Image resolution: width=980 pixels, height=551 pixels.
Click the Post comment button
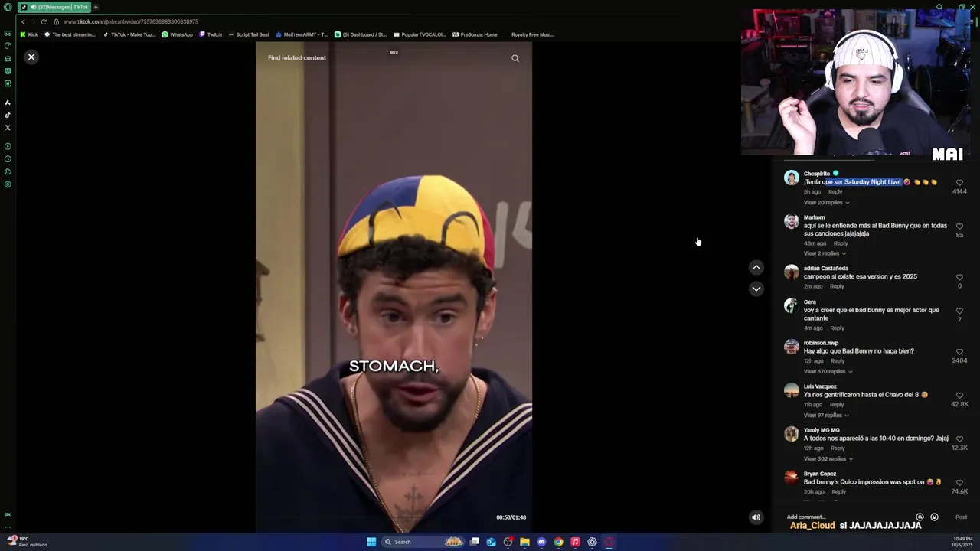(x=961, y=517)
